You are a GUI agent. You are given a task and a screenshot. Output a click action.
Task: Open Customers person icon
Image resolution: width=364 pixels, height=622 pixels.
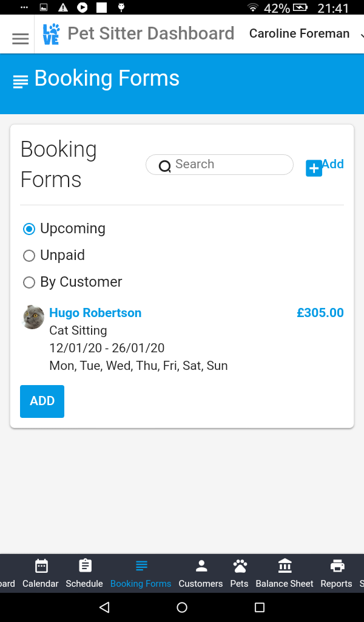[x=201, y=573]
